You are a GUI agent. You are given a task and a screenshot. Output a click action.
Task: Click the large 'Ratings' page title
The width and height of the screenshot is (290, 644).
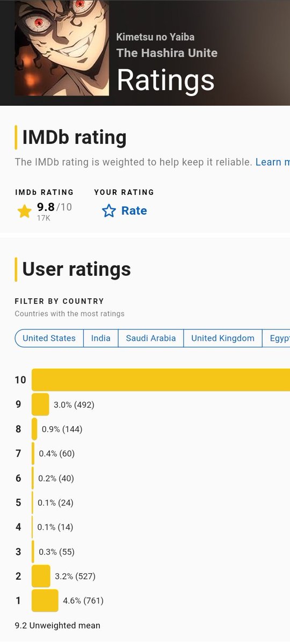165,80
